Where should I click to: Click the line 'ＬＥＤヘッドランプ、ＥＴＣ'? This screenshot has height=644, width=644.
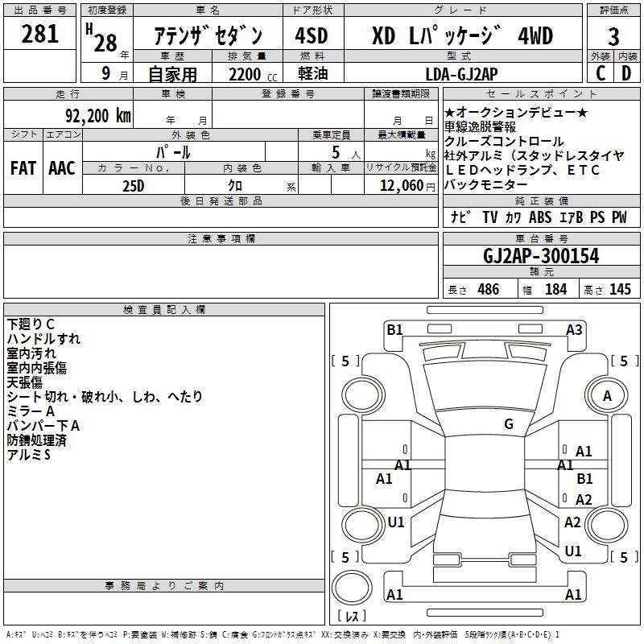(x=522, y=170)
